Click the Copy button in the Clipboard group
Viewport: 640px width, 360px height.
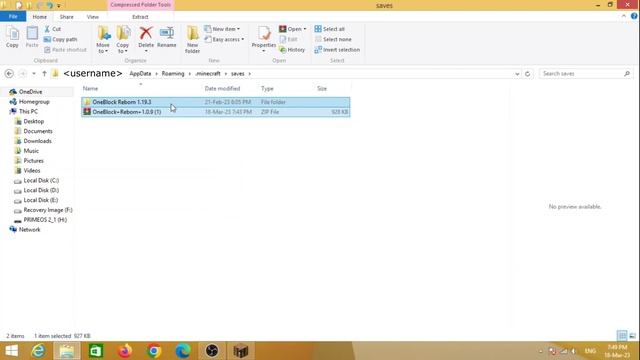tap(12, 38)
